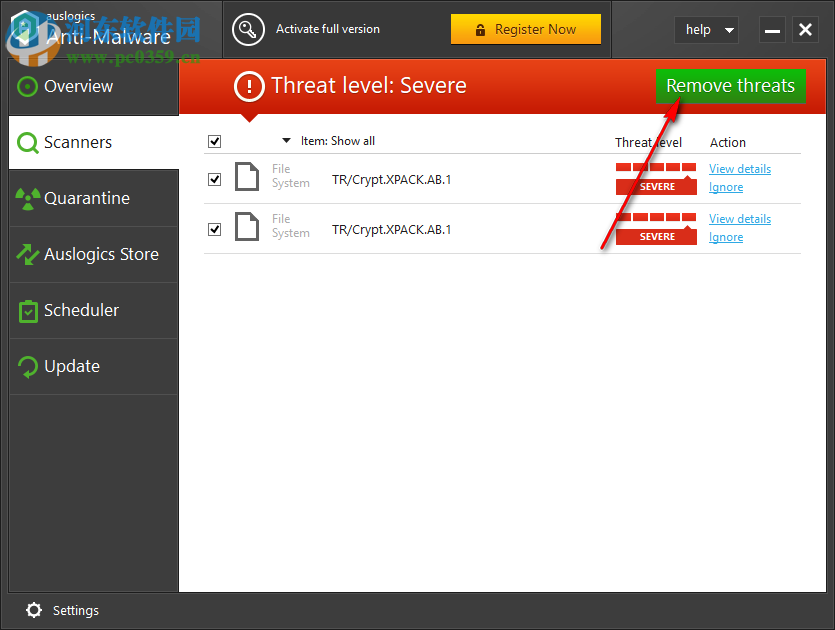
Task: Uncheck the second TR/Crypt.XPACK.AB.1 threat
Action: click(214, 229)
